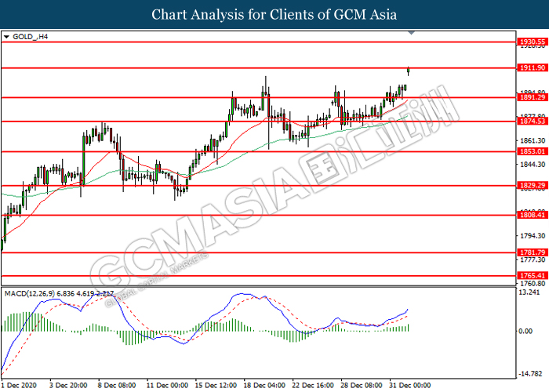Screen dimensions: 549x392
Task: Click the 1777.30 axis price value
Action: point(533,260)
